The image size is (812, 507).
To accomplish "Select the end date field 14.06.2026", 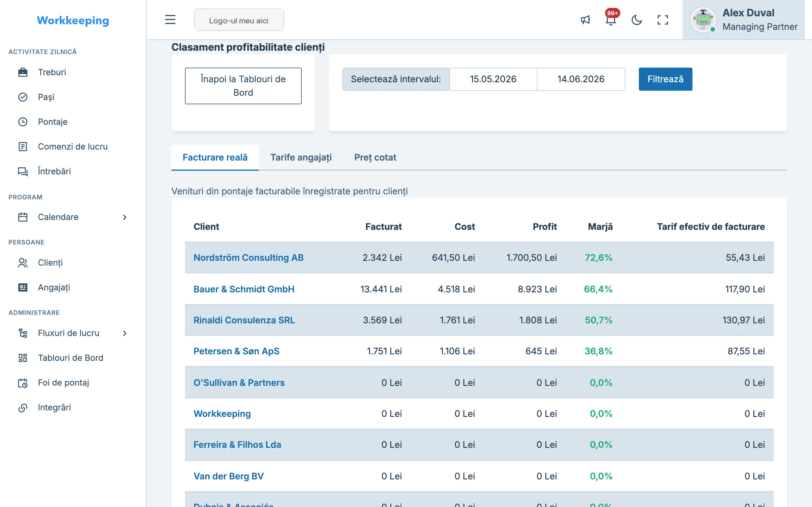I will coord(581,79).
